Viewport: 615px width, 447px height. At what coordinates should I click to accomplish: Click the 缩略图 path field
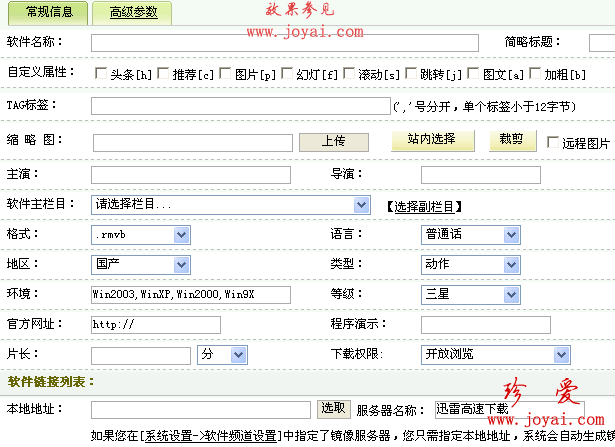click(193, 143)
